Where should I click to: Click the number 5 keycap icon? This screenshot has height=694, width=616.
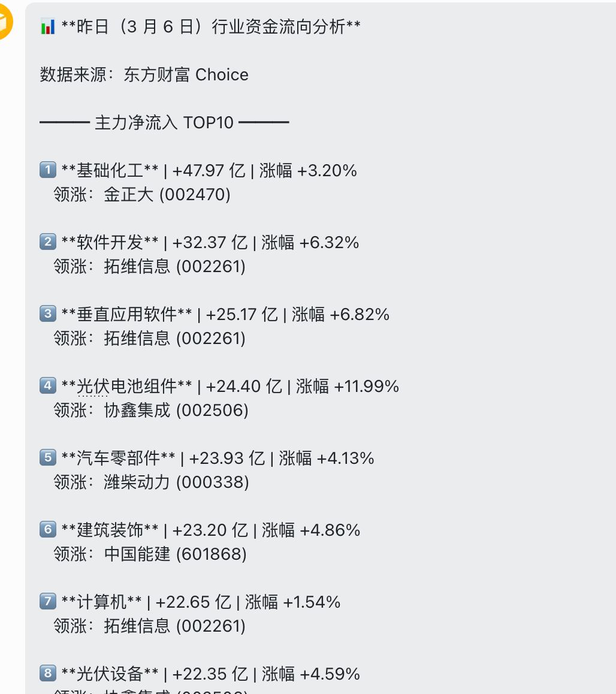coord(48,458)
